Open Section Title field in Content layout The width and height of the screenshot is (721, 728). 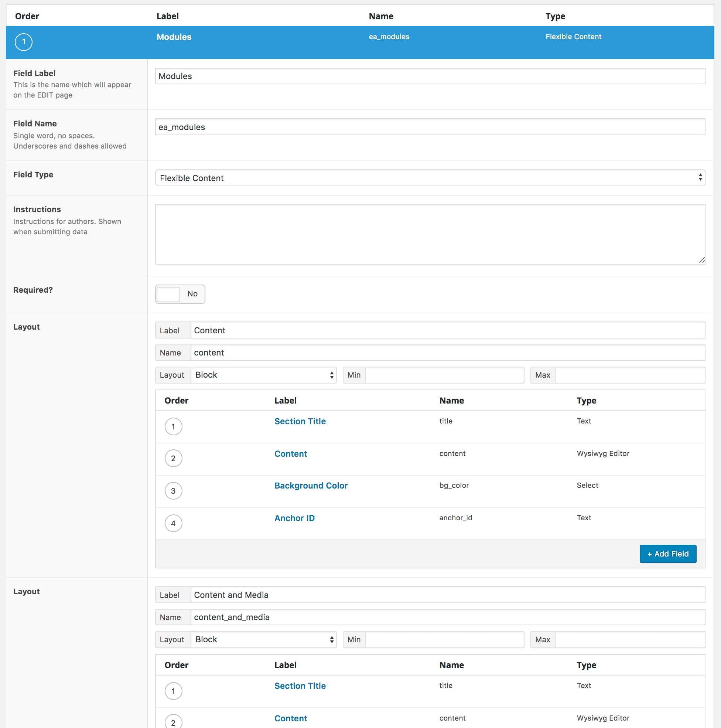(x=300, y=421)
